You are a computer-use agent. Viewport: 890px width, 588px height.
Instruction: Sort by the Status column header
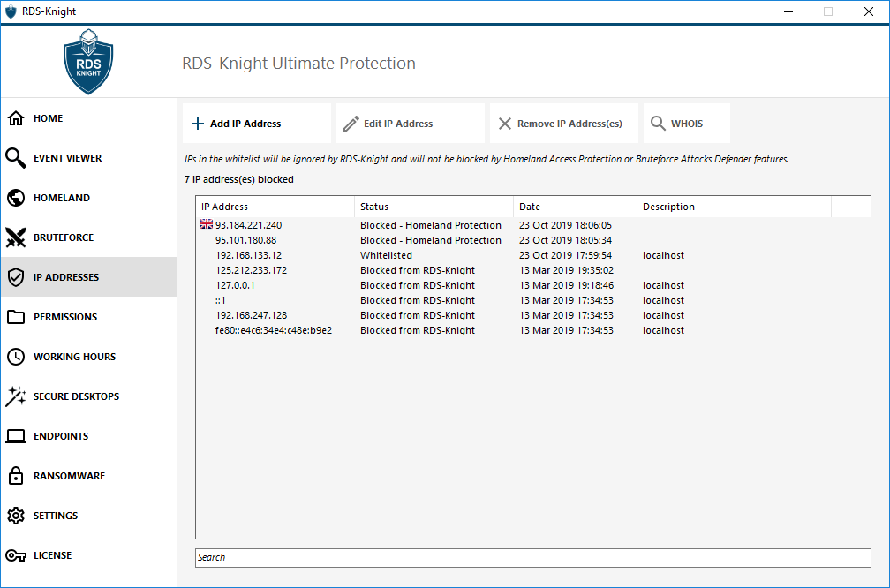(434, 207)
